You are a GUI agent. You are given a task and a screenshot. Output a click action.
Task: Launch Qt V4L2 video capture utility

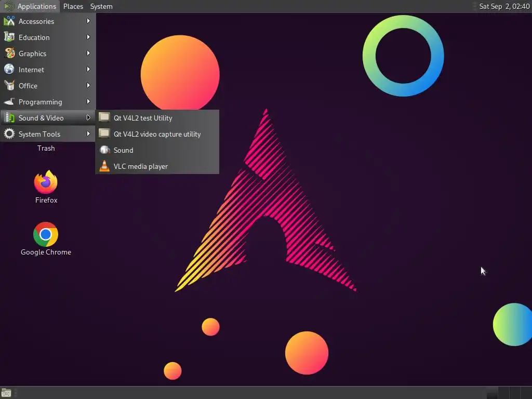[157, 134]
